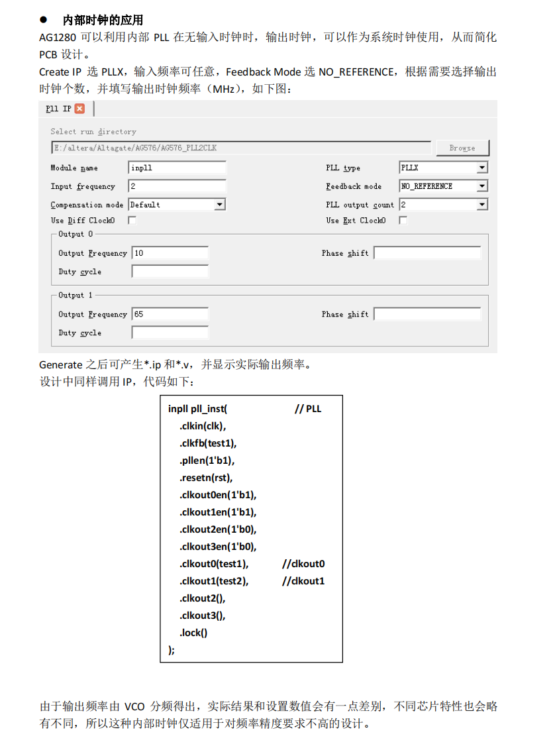Click the '.pllen(1'b1),' code line
The height and width of the screenshot is (756, 557).
[x=207, y=460]
